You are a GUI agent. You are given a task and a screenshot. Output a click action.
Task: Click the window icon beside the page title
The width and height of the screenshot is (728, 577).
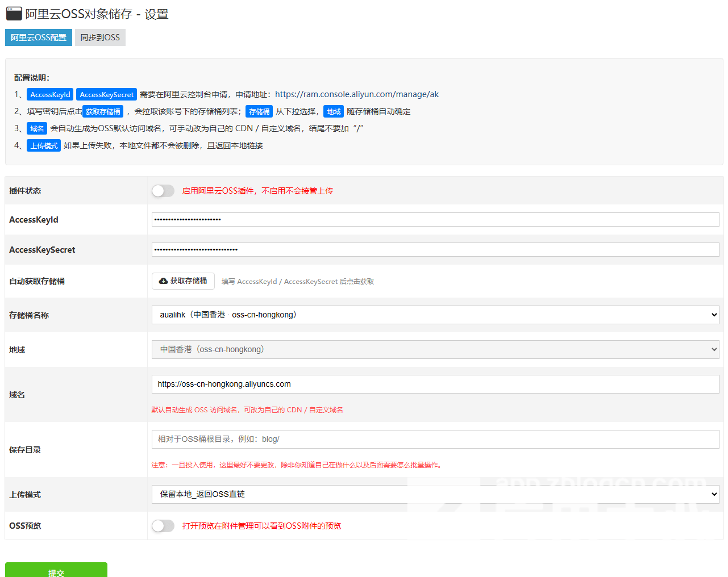(x=14, y=14)
